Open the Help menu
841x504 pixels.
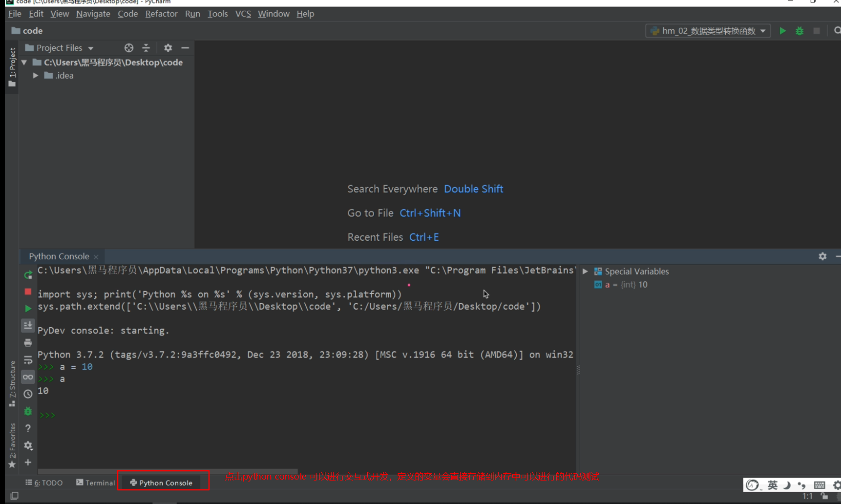305,14
